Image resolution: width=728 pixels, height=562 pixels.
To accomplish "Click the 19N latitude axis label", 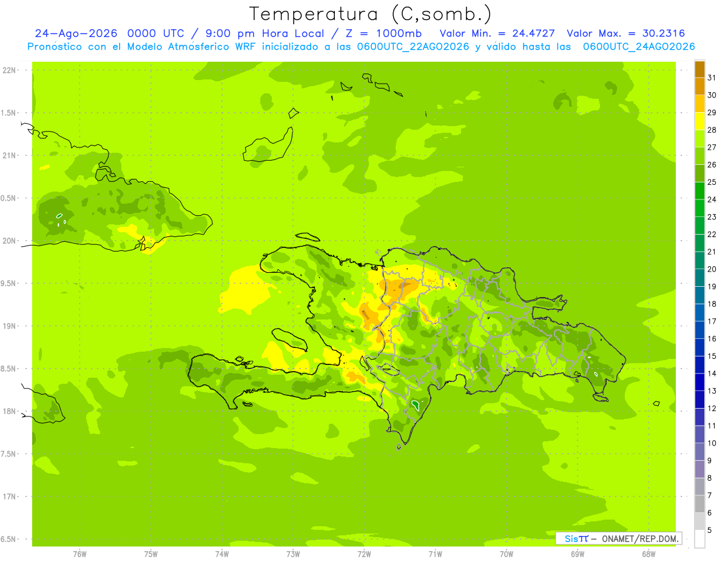I will 10,326.
